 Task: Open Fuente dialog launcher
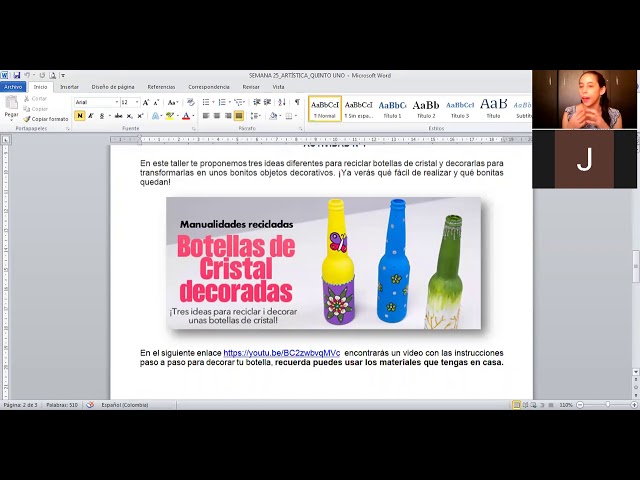[193, 129]
